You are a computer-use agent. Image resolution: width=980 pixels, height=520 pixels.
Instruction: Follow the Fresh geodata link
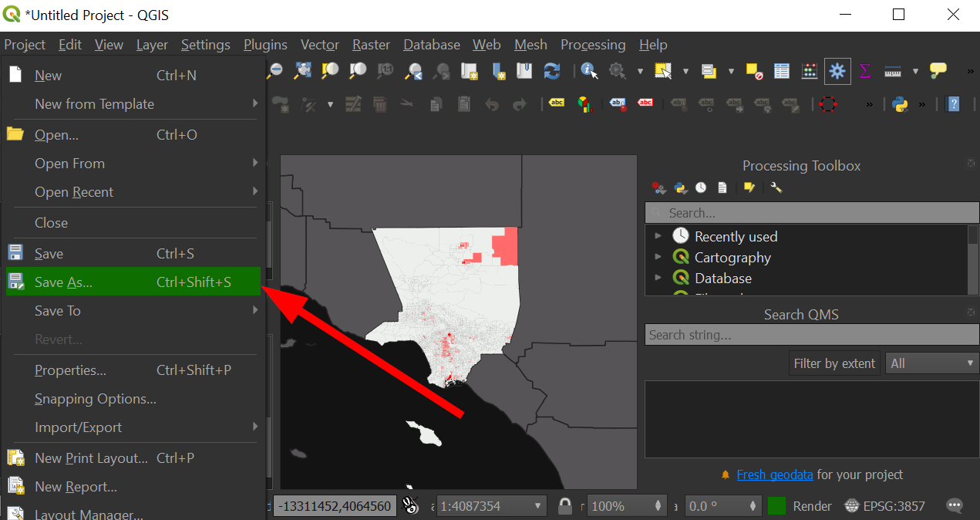pyautogui.click(x=775, y=474)
